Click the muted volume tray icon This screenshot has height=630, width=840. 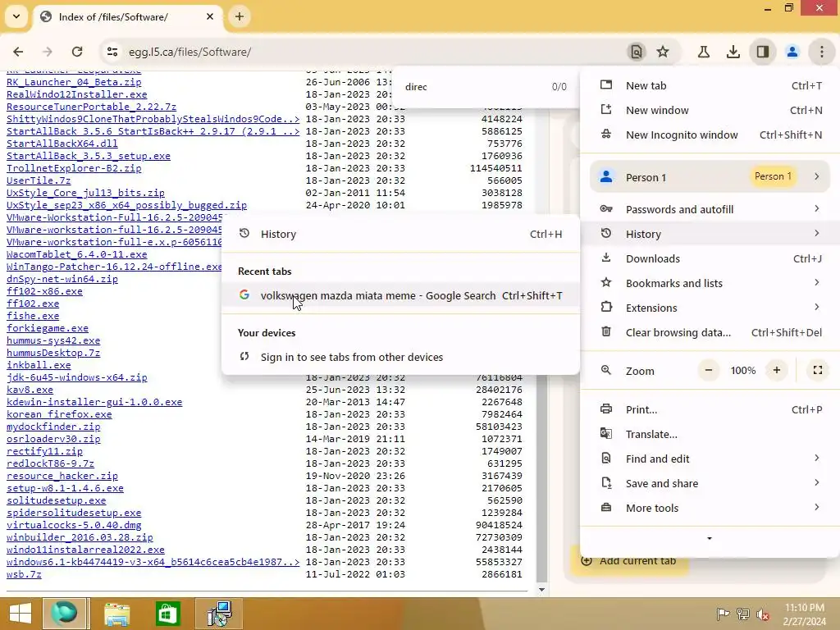click(x=763, y=614)
